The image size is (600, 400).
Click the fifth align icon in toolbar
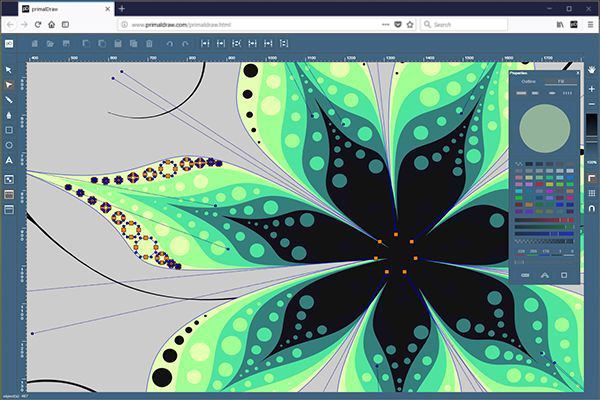[268, 44]
